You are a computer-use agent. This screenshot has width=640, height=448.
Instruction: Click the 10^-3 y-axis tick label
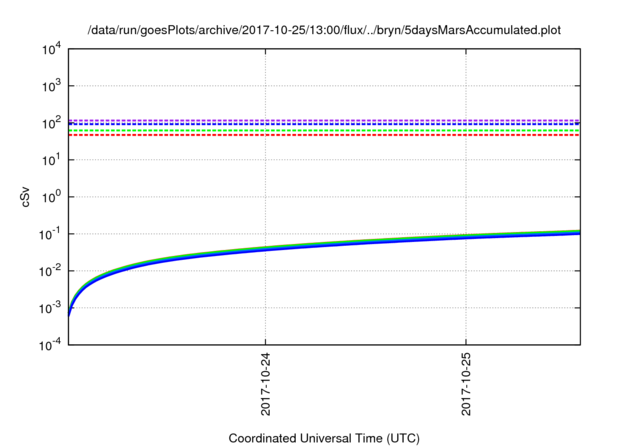click(50, 309)
